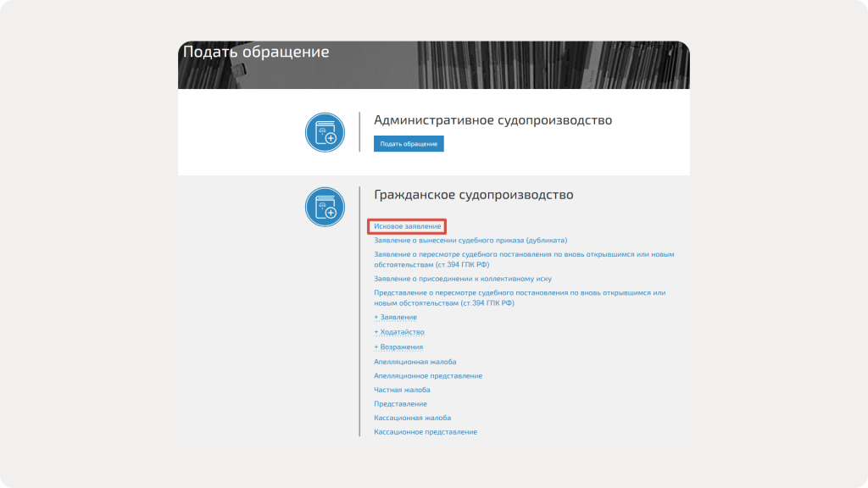The width and height of the screenshot is (868, 488).
Task: Open the Частная жалоба link
Action: (x=402, y=390)
